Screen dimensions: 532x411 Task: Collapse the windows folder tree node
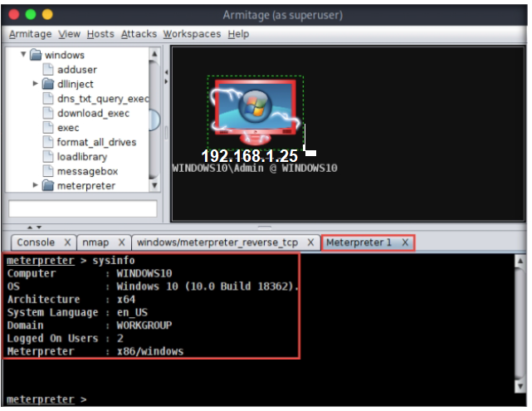[23, 54]
